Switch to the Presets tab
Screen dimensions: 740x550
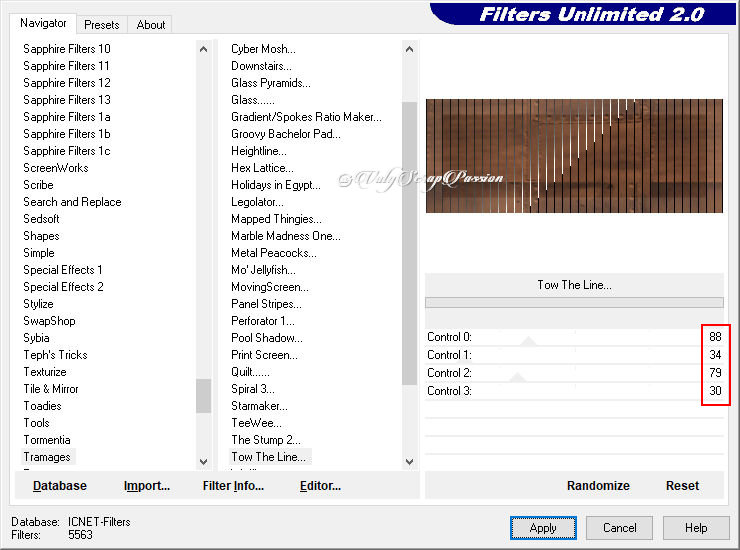coord(102,25)
